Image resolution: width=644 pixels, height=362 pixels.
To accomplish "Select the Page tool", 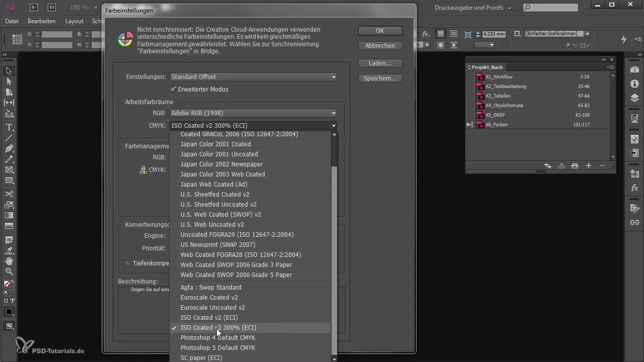I will click(x=9, y=92).
